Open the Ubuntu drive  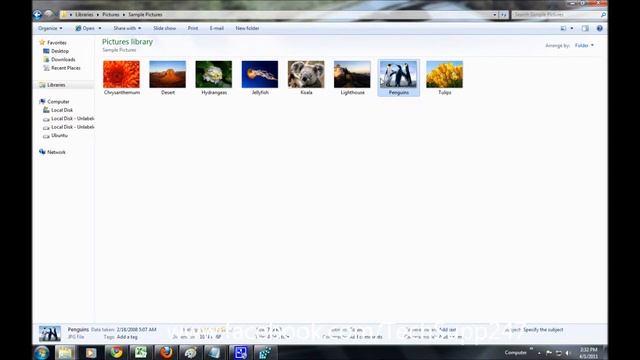[x=59, y=136]
